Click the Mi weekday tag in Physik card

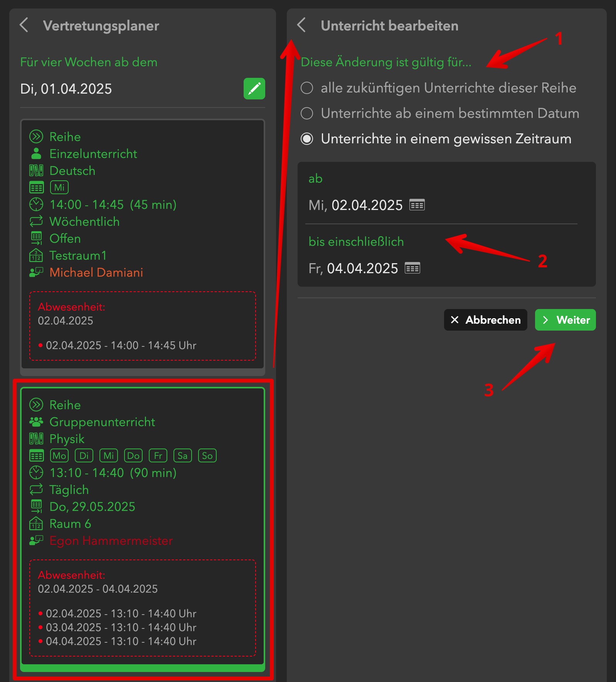click(109, 456)
